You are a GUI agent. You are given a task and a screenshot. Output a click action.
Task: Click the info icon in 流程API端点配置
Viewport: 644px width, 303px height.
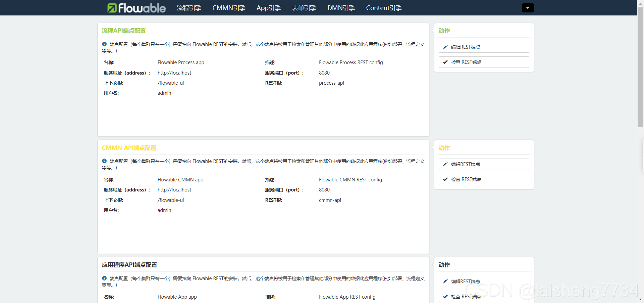coord(104,44)
